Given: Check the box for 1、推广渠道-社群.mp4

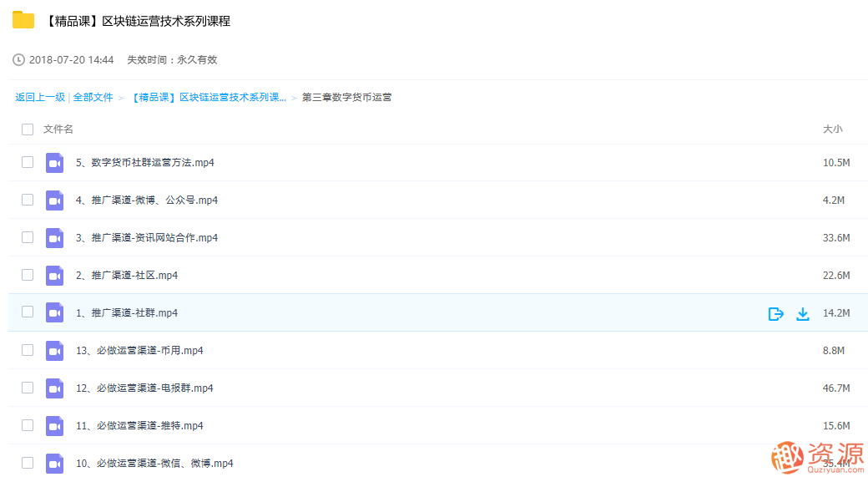Looking at the screenshot, I should click(28, 312).
